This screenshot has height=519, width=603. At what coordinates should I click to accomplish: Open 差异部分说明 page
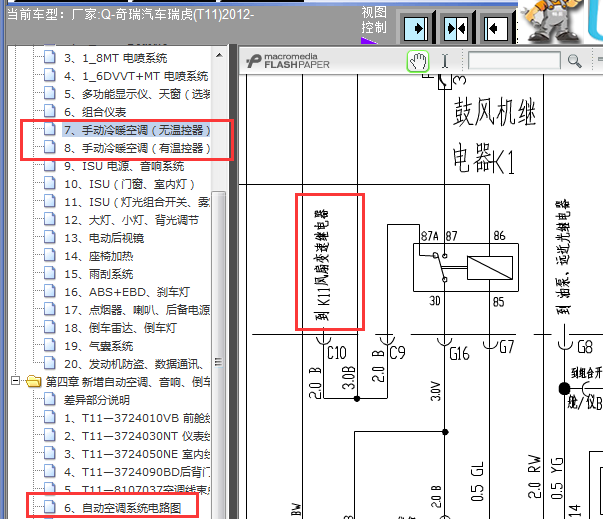click(x=97, y=400)
